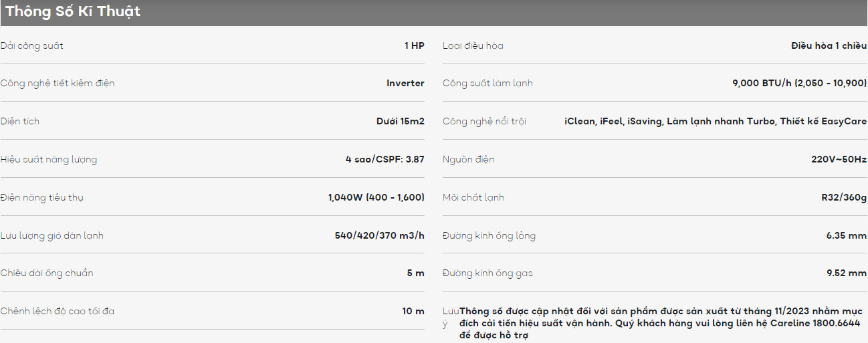Click the "R32/360g" refrigerant value
This screenshot has height=343, width=868.
click(843, 198)
